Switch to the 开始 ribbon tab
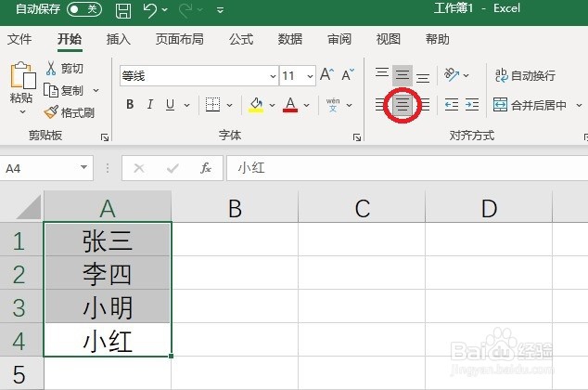 pos(70,39)
